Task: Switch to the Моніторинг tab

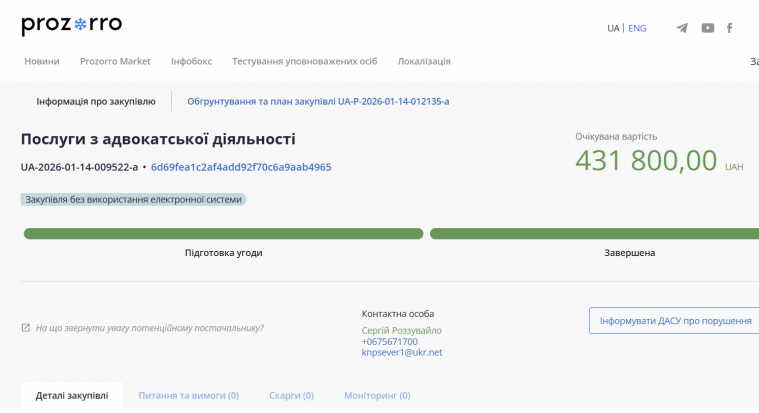Action: 378,396
